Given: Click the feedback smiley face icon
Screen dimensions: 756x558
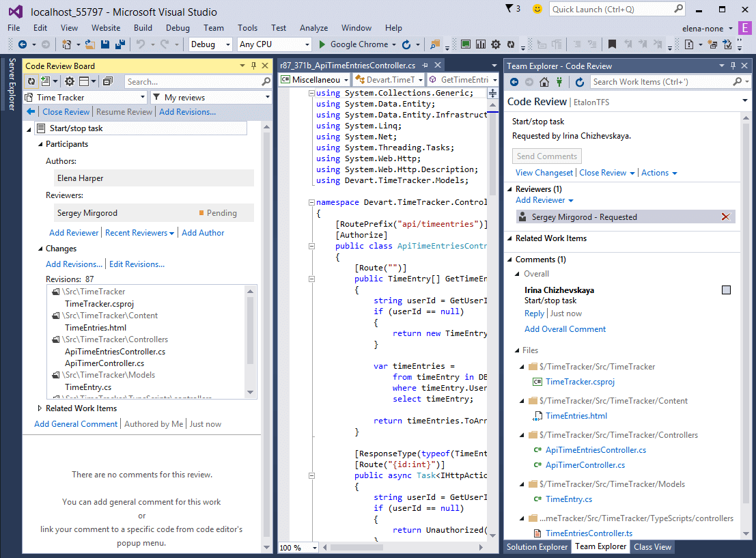Looking at the screenshot, I should tap(537, 9).
